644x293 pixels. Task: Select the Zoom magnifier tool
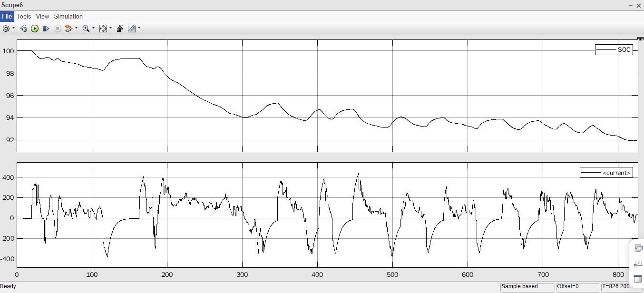[x=86, y=29]
